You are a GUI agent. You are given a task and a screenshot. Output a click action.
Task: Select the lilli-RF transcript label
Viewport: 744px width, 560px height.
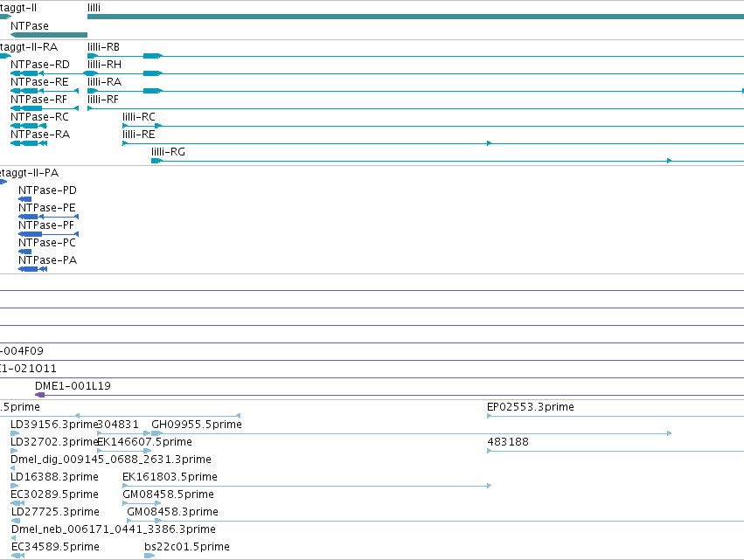pos(103,100)
